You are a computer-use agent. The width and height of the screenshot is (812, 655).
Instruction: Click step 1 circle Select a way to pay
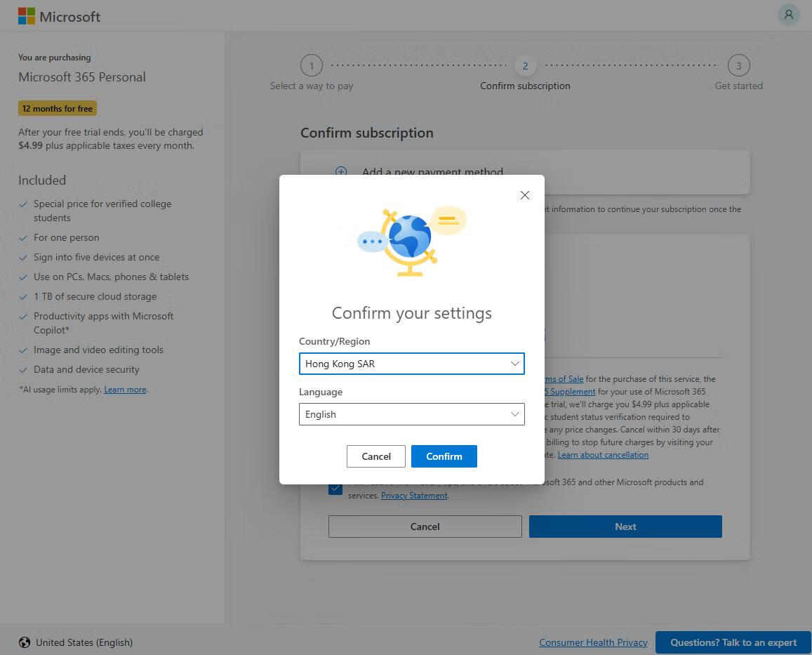coord(312,66)
